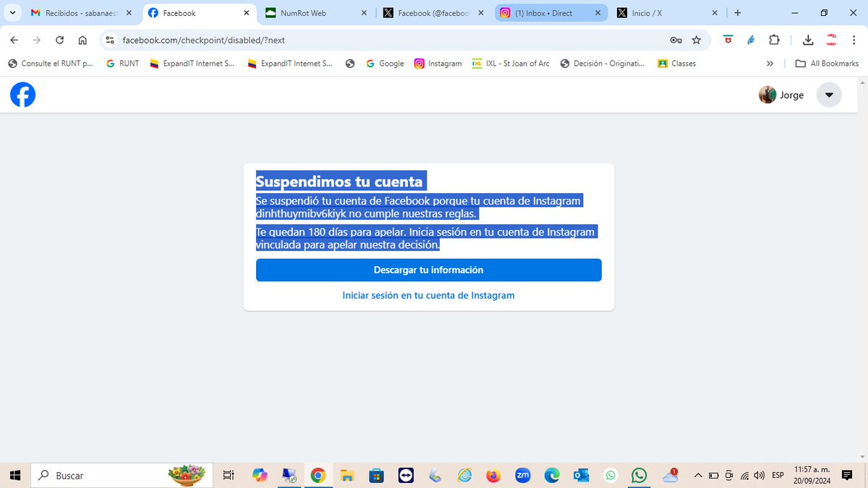Open the notification center icon
868x488 pixels.
[x=847, y=475]
